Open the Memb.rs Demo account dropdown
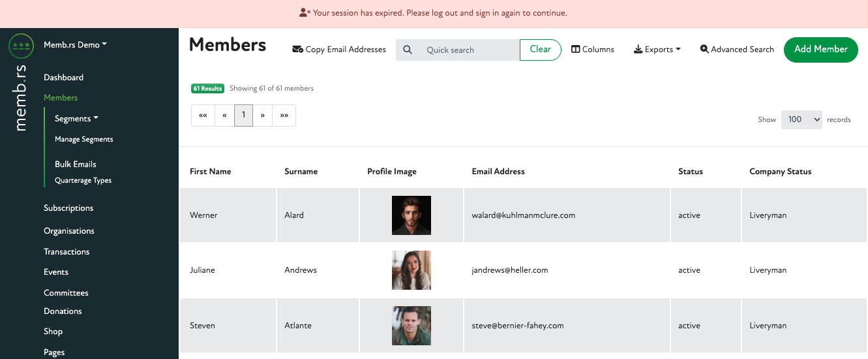 click(x=75, y=45)
